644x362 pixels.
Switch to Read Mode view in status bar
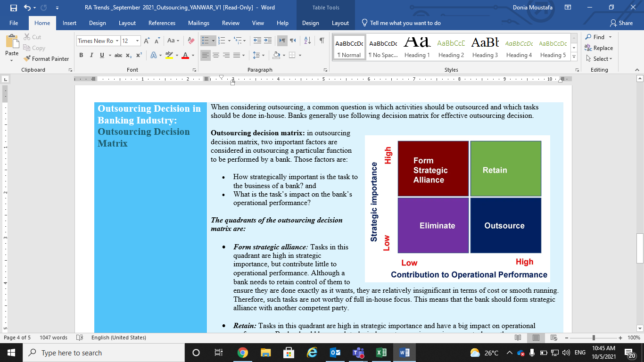click(x=518, y=337)
